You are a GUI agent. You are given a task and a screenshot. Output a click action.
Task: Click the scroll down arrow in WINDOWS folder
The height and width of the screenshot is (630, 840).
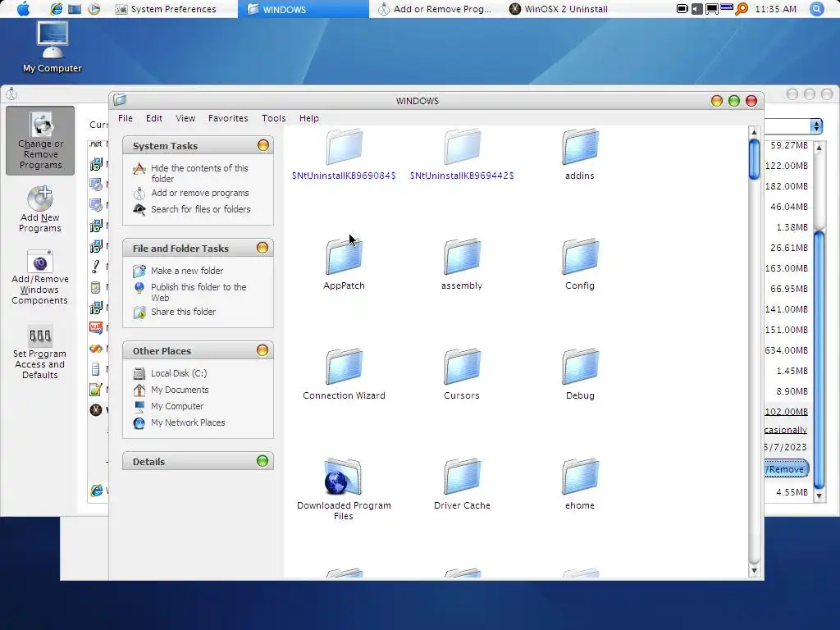coord(754,571)
